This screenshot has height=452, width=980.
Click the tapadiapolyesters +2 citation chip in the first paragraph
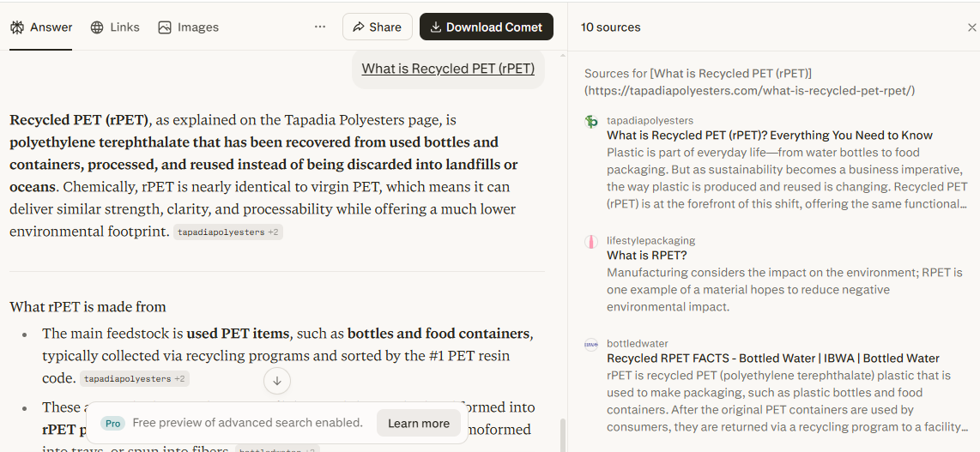click(228, 232)
